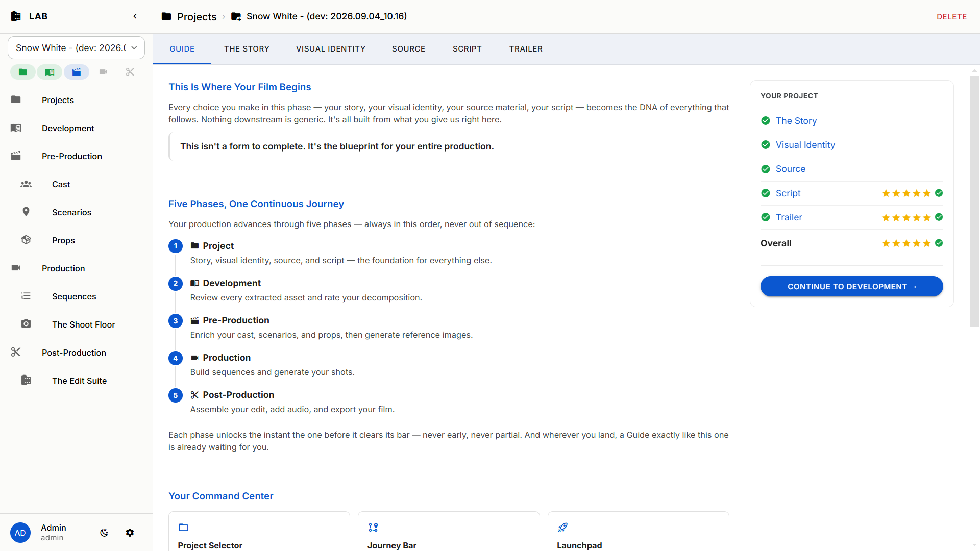
Task: Click The Edit Suite film icon
Action: (x=26, y=380)
